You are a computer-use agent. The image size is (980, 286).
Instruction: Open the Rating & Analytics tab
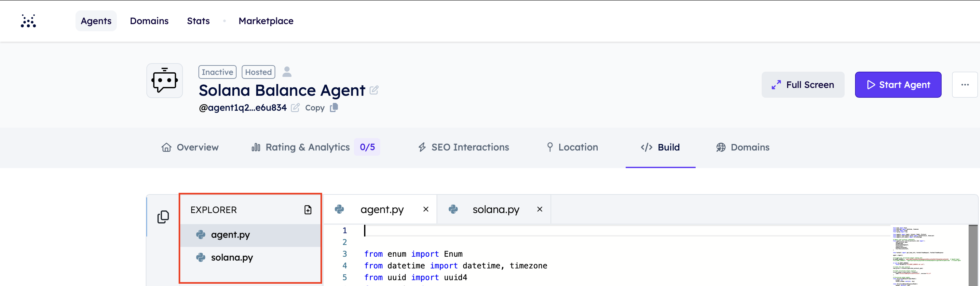[x=307, y=147]
